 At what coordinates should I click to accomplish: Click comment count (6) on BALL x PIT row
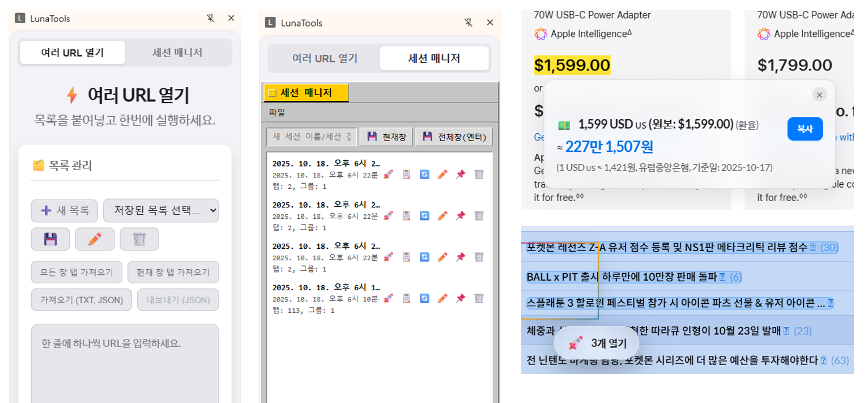pos(735,277)
